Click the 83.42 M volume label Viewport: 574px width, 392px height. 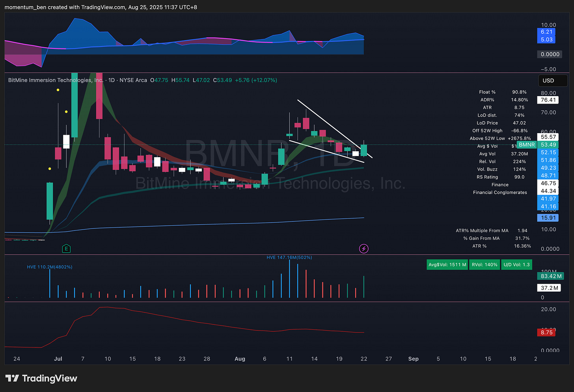tap(551, 276)
